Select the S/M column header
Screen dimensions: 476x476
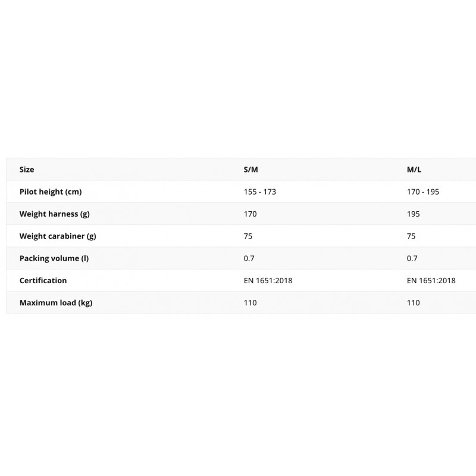[x=251, y=170]
